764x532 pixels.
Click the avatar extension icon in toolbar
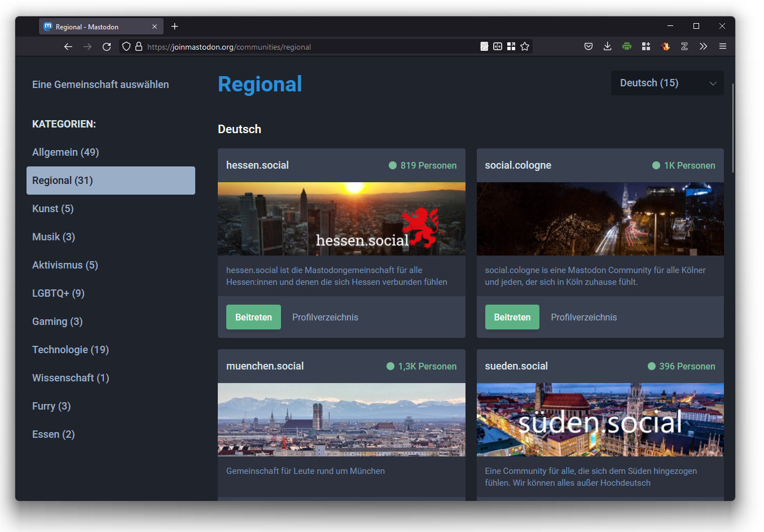(x=665, y=46)
